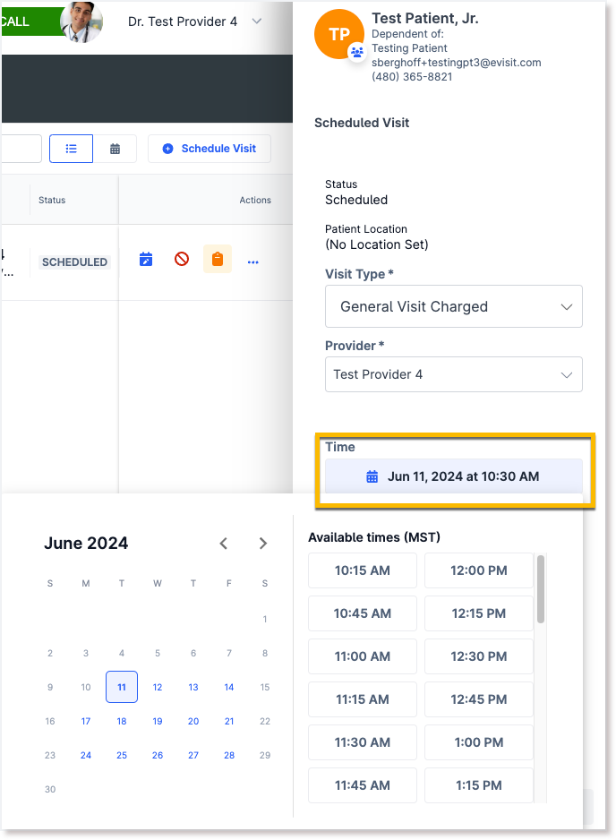The height and width of the screenshot is (840, 616).
Task: Open the Provider dropdown
Action: pos(454,375)
